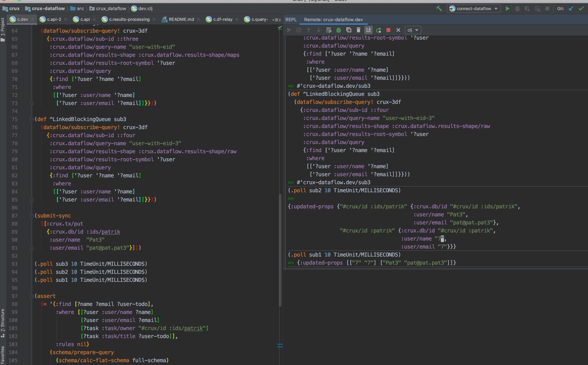Click the text "(.poll sub3 10 TimeUnit/MILLISECONDS)" in editor

coord(90,264)
